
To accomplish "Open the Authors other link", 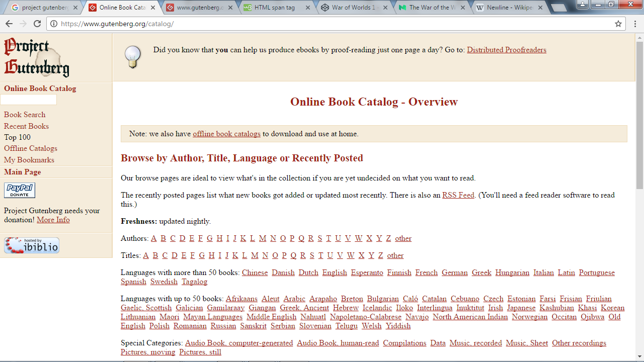I will [x=403, y=238].
